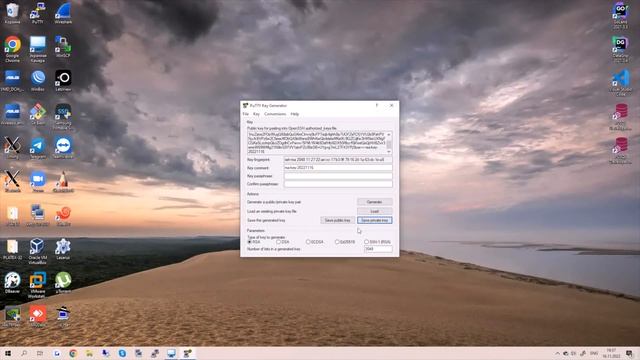Open the DataGrip desktop shortcut
Viewport: 640px width, 360px height.
click(620, 49)
